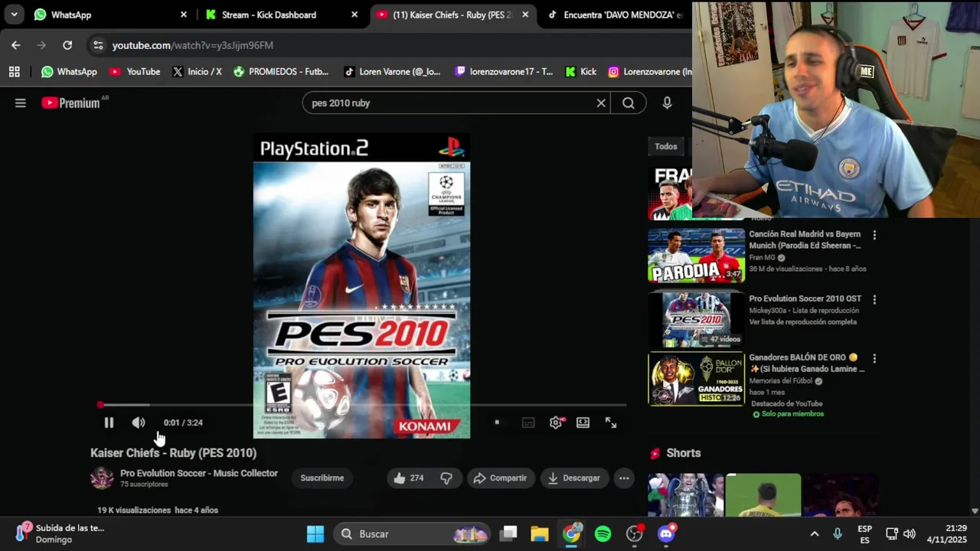Open Kick bookmark in bookmarks bar
This screenshot has height=551, width=980.
pos(581,72)
